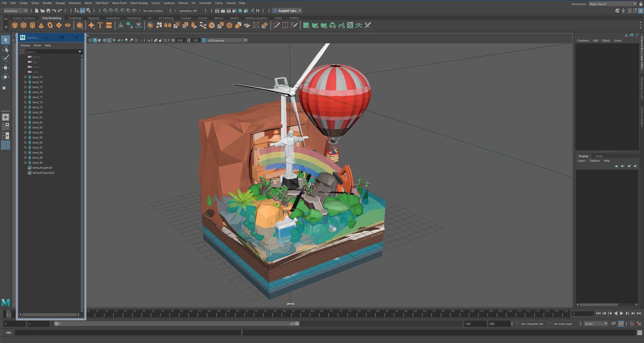Play the animation forwards
This screenshot has height=343, width=644.
pyautogui.click(x=621, y=313)
